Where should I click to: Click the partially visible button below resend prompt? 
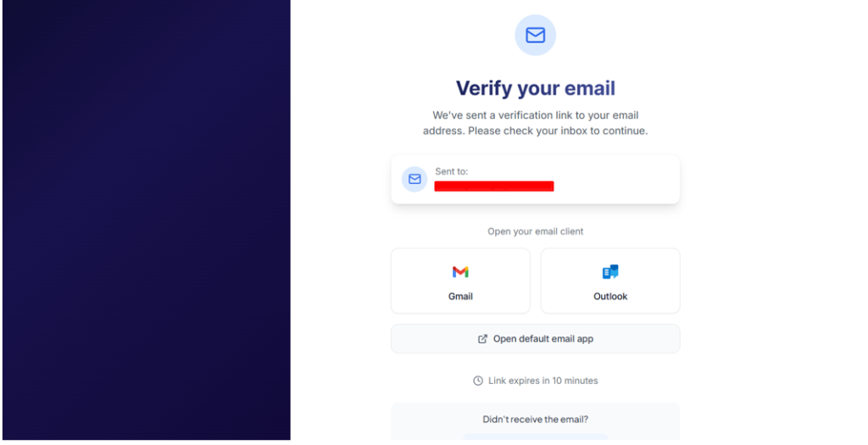535,438
